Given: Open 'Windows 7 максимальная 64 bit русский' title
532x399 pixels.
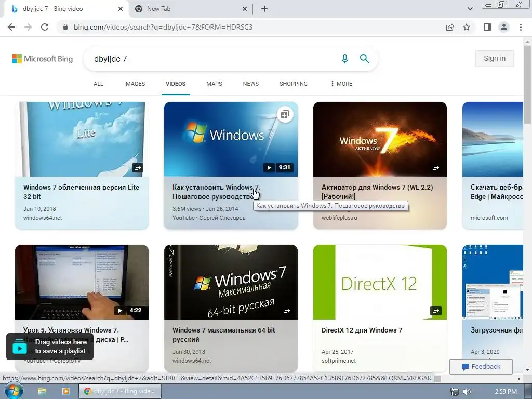Looking at the screenshot, I should pyautogui.click(x=223, y=335).
